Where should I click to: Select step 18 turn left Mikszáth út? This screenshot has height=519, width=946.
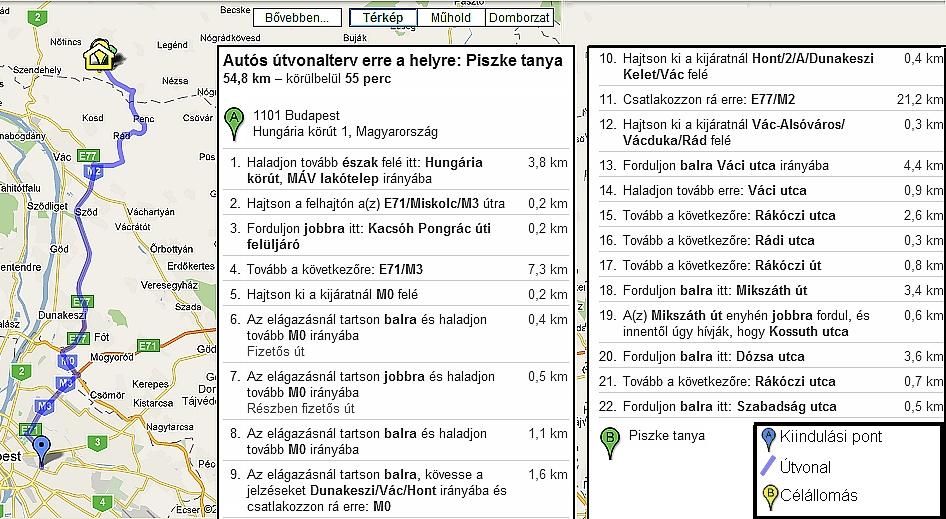pos(770,290)
